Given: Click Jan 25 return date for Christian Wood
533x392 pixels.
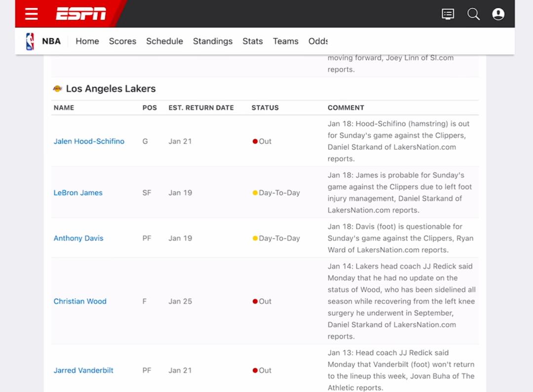Looking at the screenshot, I should coord(180,301).
